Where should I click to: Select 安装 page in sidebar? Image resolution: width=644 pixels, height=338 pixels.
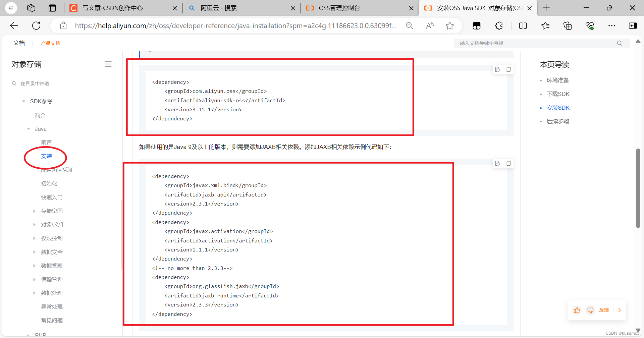pyautogui.click(x=46, y=156)
